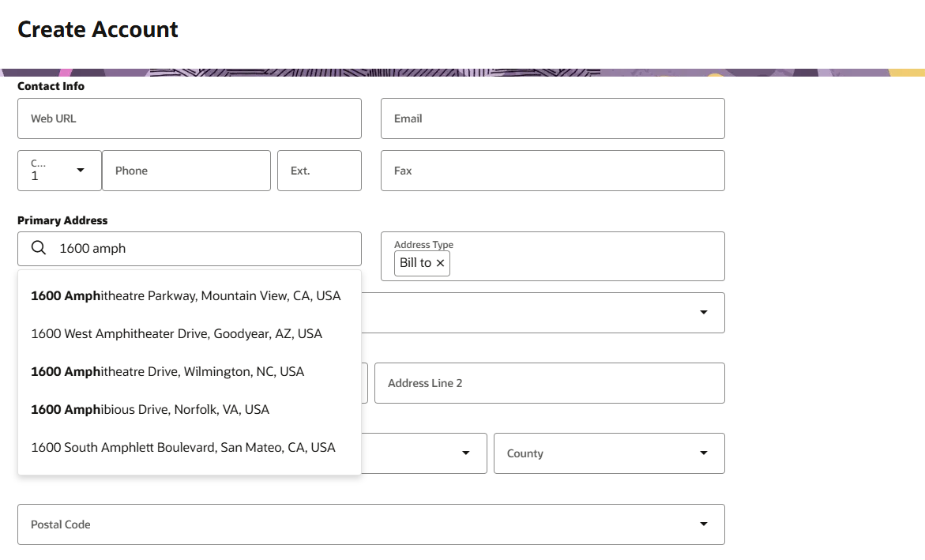This screenshot has height=560, width=925.
Task: Select the Ext. input field
Action: point(319,171)
